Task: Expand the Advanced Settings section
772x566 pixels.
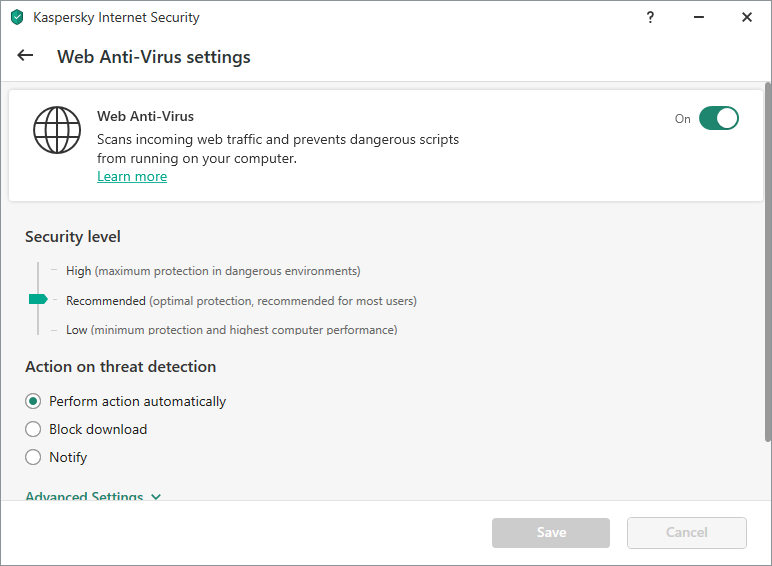Action: [93, 496]
